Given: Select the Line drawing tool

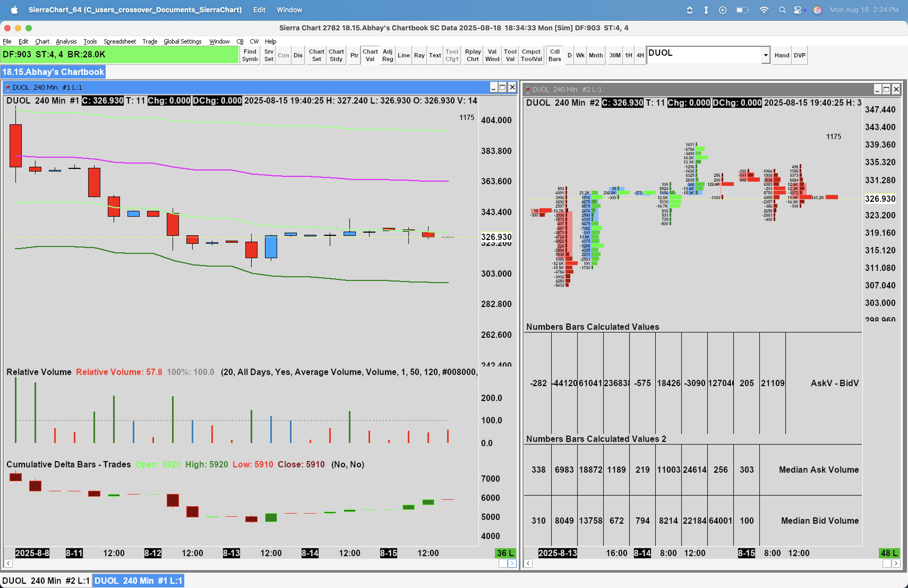Looking at the screenshot, I should point(403,55).
